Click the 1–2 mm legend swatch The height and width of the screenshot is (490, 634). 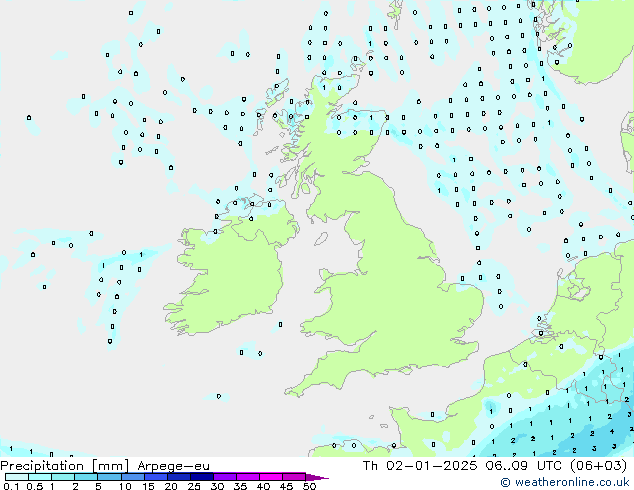click(x=63, y=477)
